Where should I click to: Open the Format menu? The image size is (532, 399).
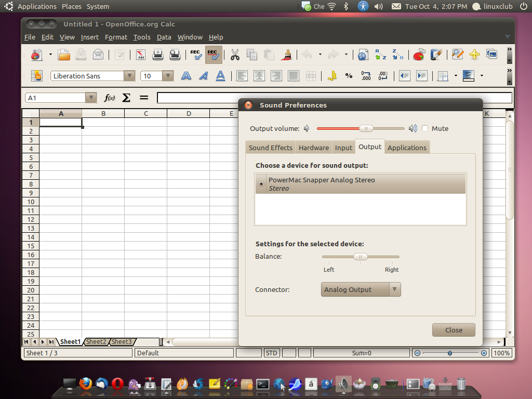tap(116, 37)
